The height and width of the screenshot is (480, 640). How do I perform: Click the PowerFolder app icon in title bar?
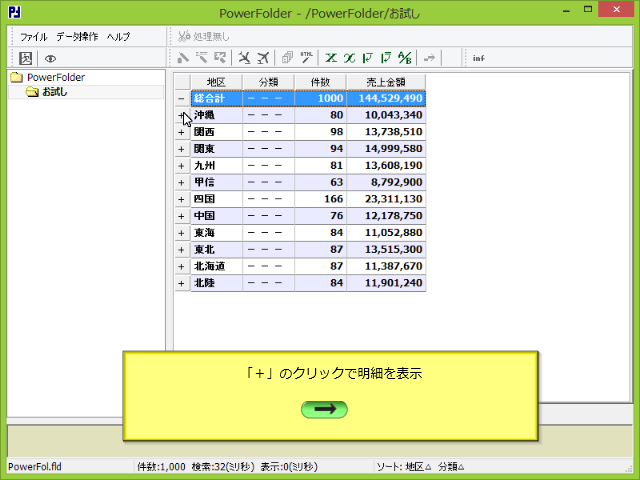(x=14, y=12)
